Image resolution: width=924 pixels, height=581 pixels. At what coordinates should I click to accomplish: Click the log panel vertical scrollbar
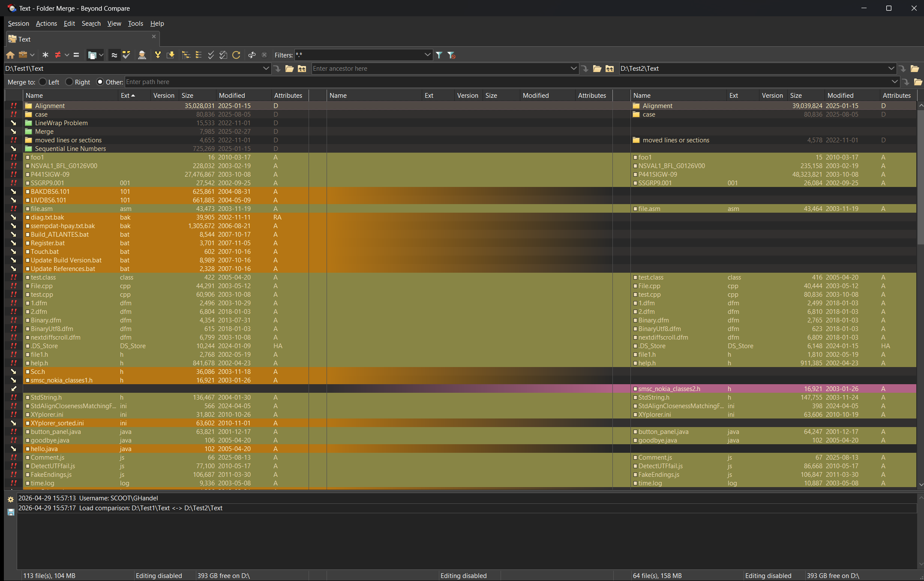pos(920,531)
